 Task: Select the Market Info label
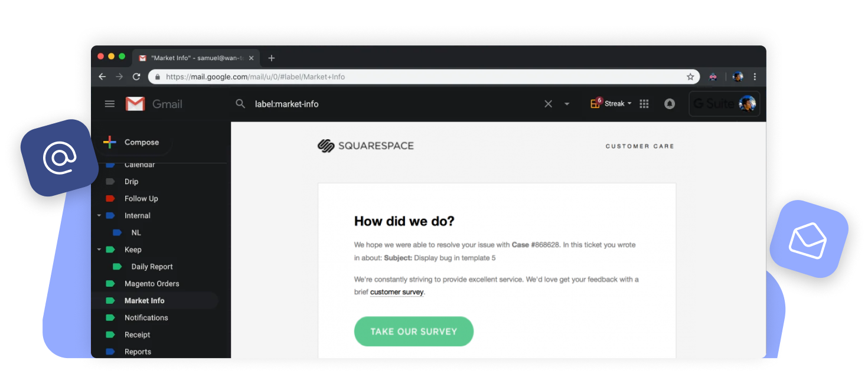coord(144,301)
